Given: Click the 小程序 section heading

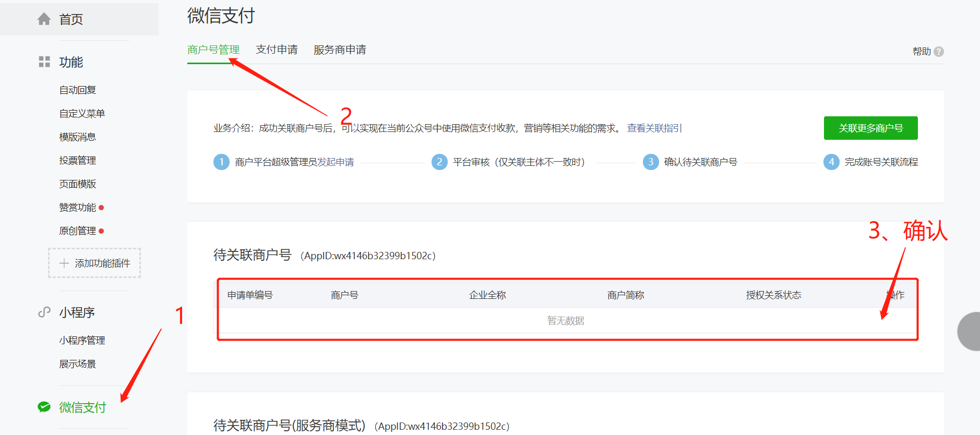Looking at the screenshot, I should [77, 312].
